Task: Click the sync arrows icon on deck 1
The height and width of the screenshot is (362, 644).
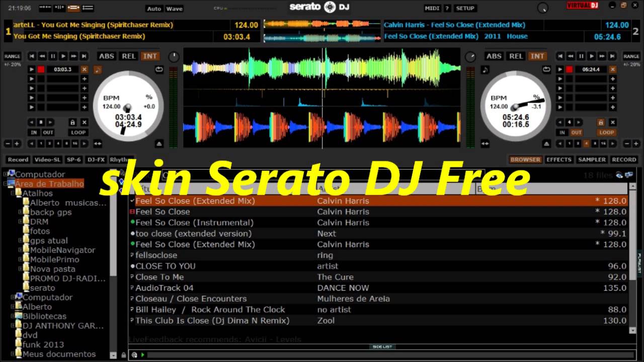Action: [x=98, y=144]
